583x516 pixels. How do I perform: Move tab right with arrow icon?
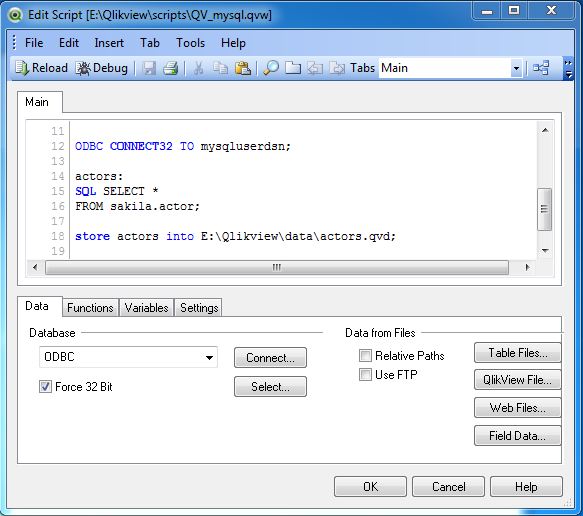pyautogui.click(x=337, y=68)
